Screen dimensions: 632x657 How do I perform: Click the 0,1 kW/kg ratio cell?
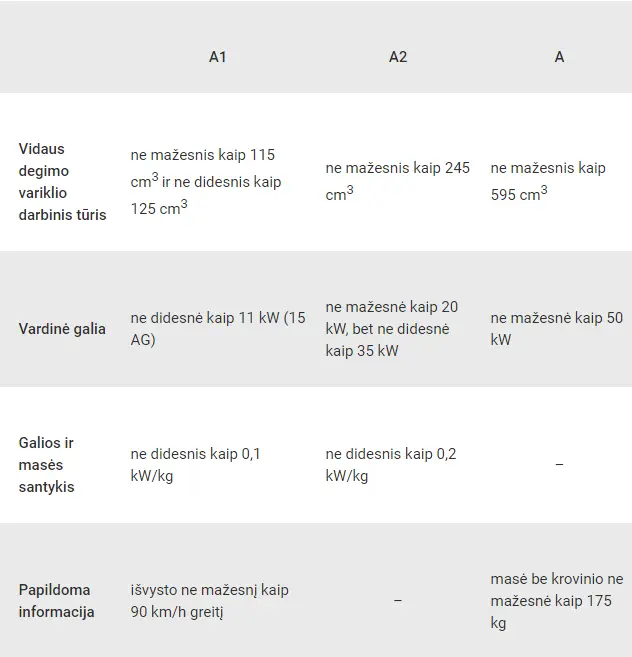click(195, 465)
